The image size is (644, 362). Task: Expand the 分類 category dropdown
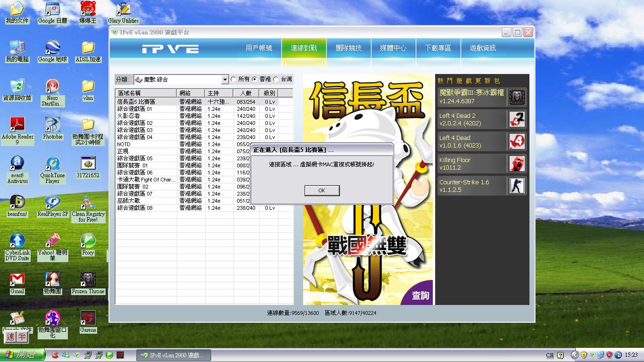tap(225, 80)
